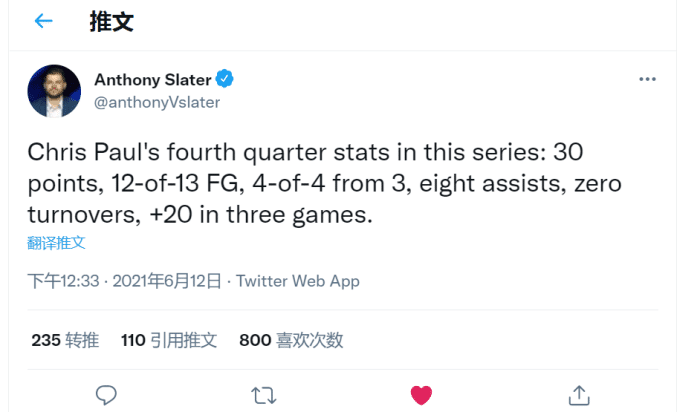View the 110 引用推文 quote tweets
The height and width of the screenshot is (412, 700).
pyautogui.click(x=169, y=340)
